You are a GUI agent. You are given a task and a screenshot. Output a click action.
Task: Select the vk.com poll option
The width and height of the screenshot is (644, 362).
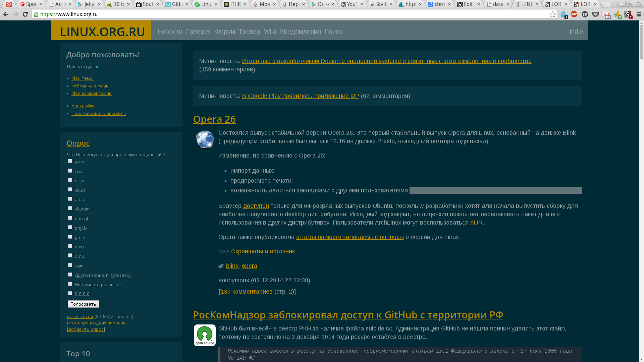pos(70,208)
